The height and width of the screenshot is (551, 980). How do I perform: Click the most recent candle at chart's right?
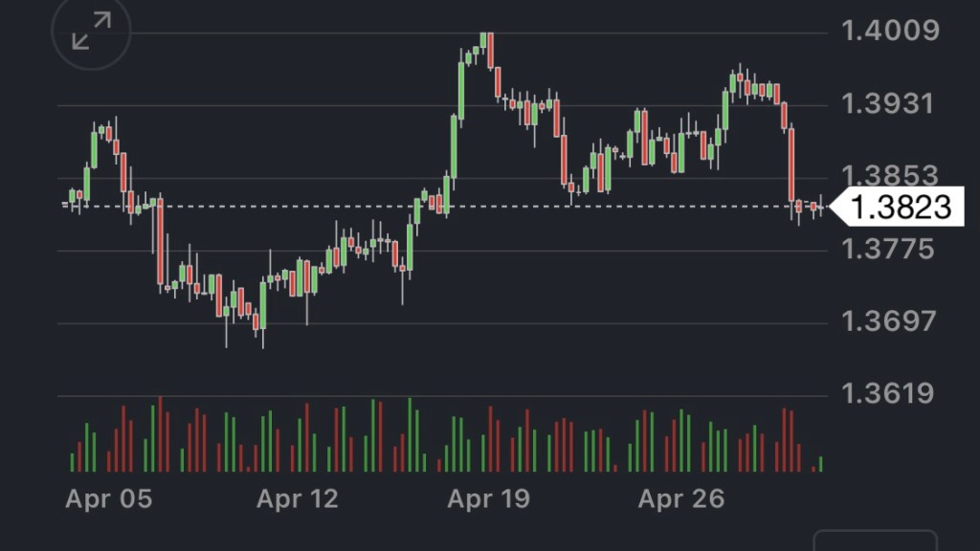coord(820,207)
